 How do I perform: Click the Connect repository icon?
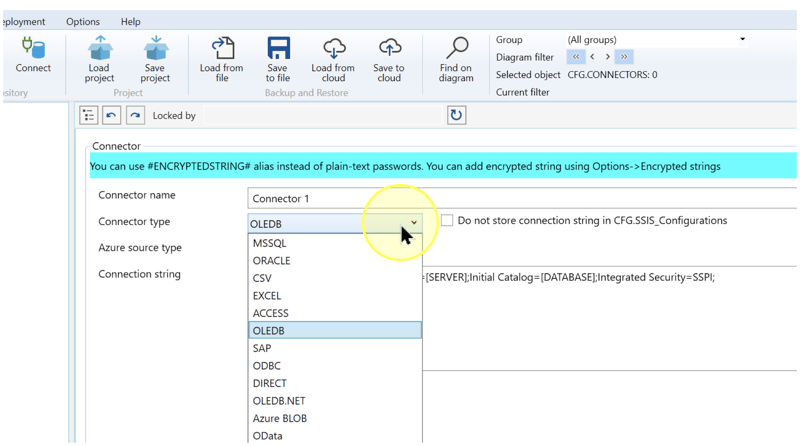[x=33, y=55]
